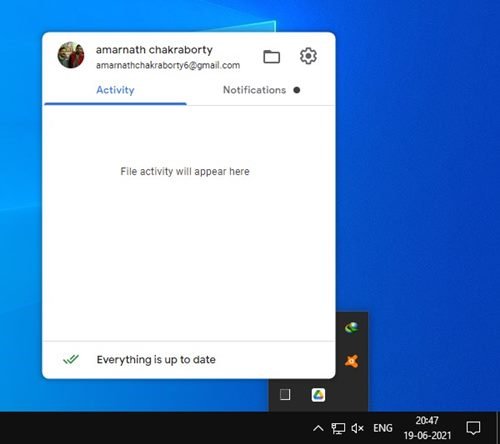Open the ENG language input selector
This screenshot has height=444, width=500.
click(x=383, y=428)
